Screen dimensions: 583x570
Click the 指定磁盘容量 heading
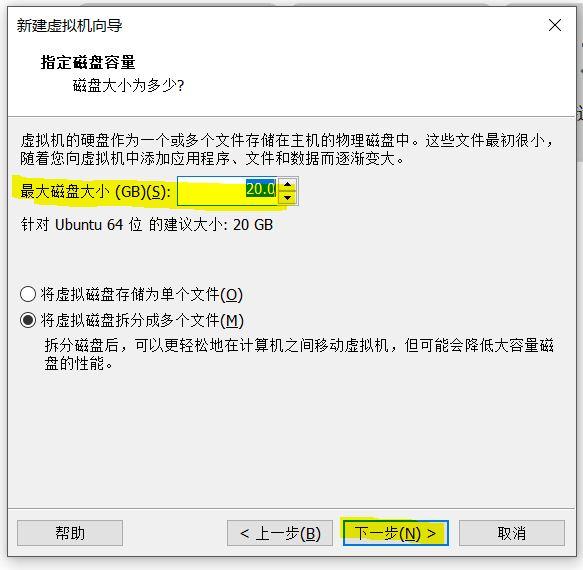(88, 62)
